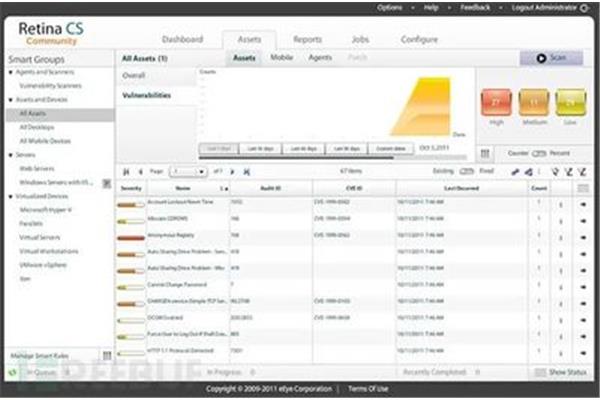Collapse the Virtualized Devices group
Image resolution: width=600 pixels, height=400 pixels.
11,196
